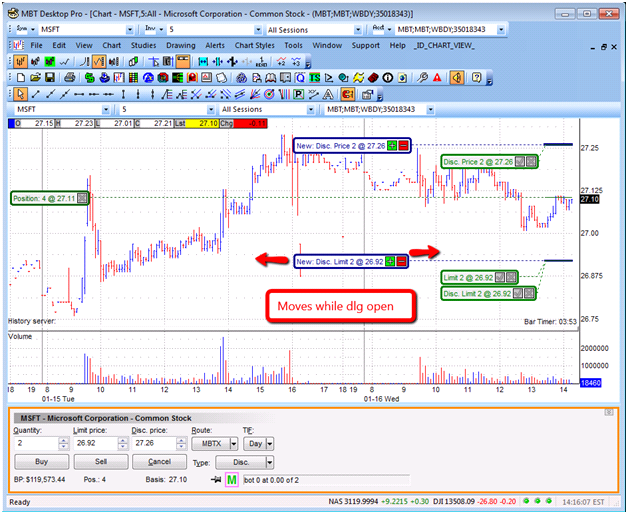
Task: Click the Buy button
Action: click(x=42, y=462)
